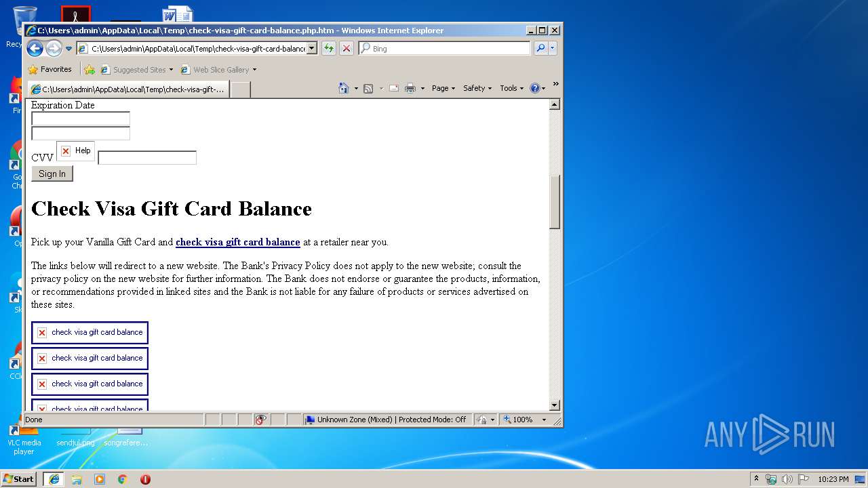
Task: Stop loading with the red X icon
Action: click(347, 48)
